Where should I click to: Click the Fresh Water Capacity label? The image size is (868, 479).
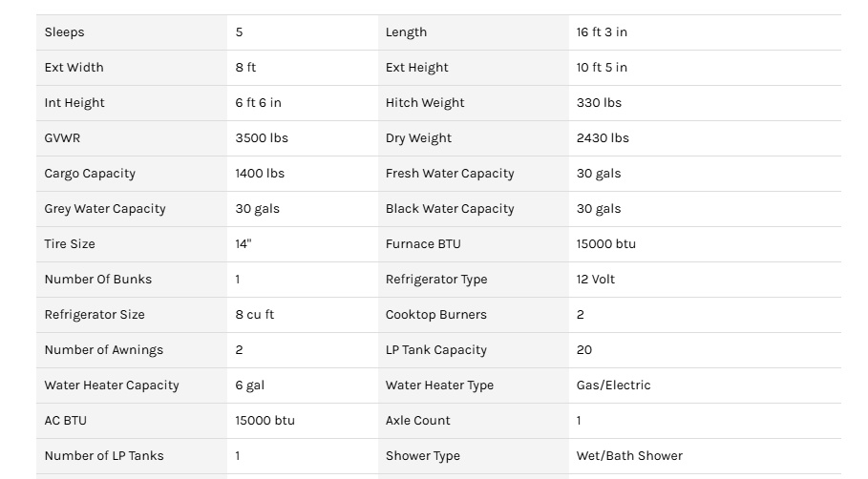pos(450,174)
